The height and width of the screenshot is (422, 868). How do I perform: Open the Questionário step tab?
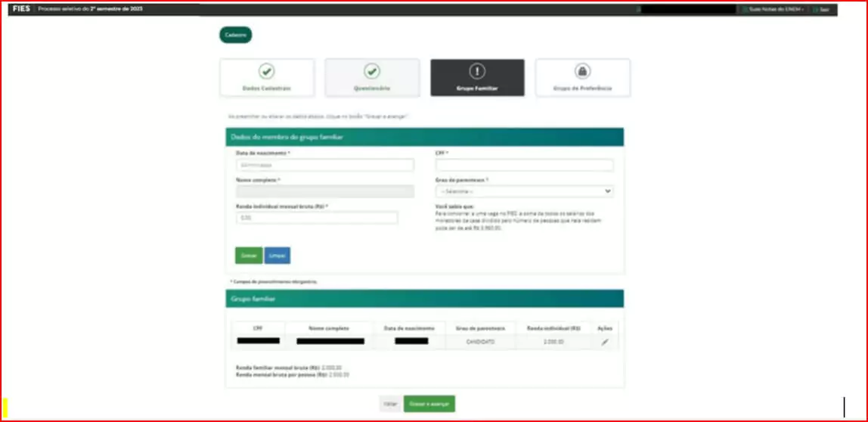[372, 78]
